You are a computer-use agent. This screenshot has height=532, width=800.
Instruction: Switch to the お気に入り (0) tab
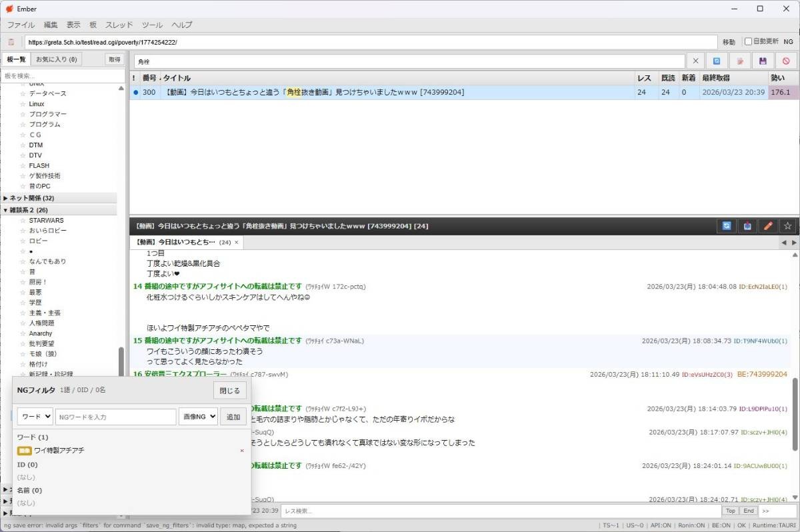[56, 59]
